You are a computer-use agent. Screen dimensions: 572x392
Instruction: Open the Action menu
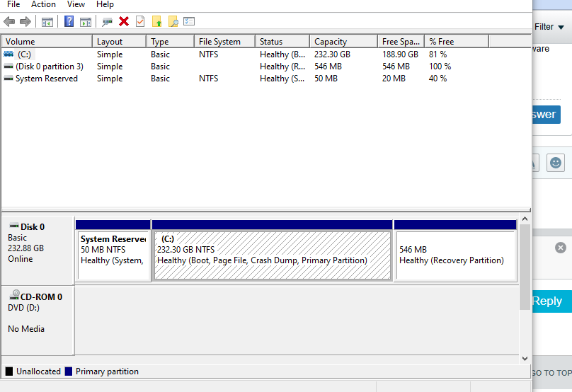(43, 4)
